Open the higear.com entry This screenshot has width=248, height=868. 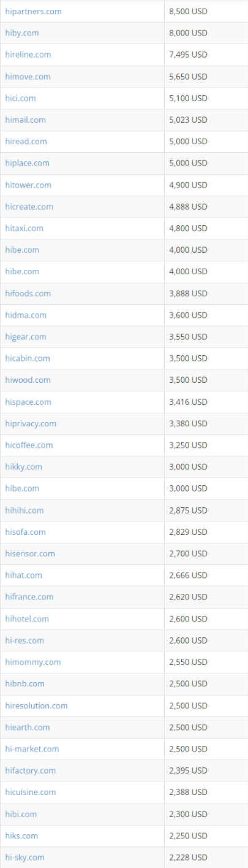click(x=26, y=337)
